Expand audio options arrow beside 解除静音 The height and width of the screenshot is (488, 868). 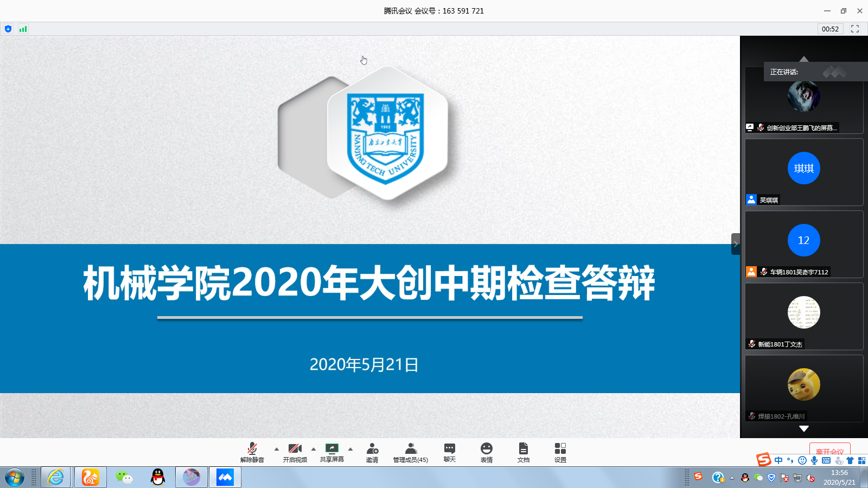(x=277, y=449)
